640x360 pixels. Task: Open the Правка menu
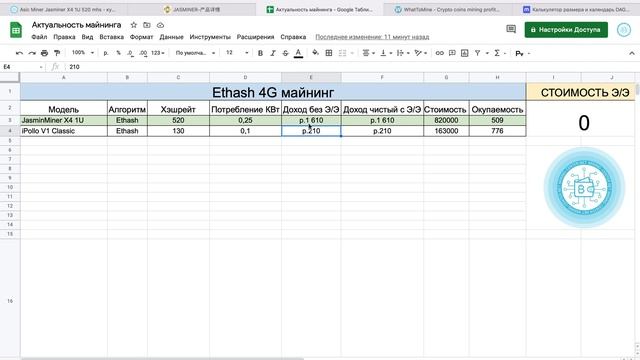64,37
